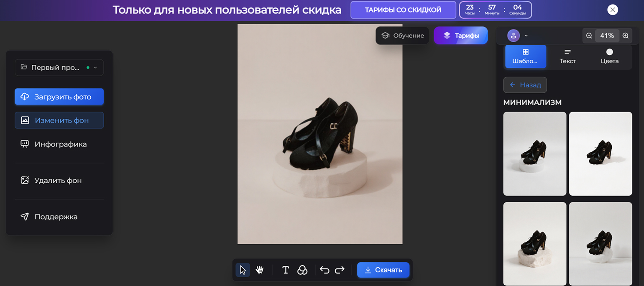Open the user profile avatar menu
The height and width of the screenshot is (286, 644).
click(x=514, y=36)
